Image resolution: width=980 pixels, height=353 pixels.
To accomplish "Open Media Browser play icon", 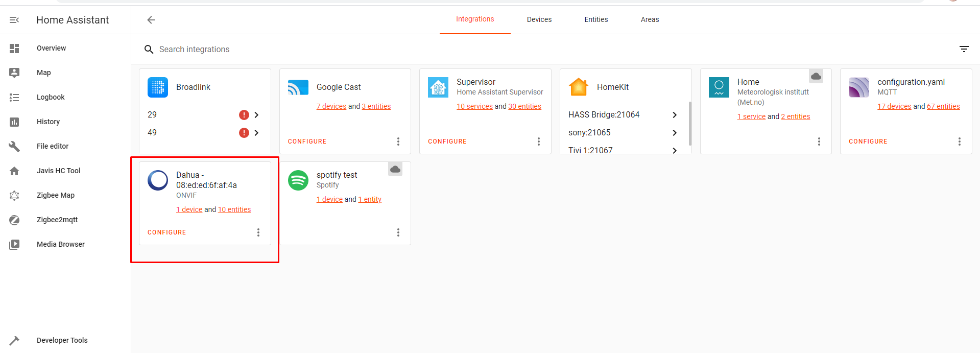I will pyautogui.click(x=14, y=244).
